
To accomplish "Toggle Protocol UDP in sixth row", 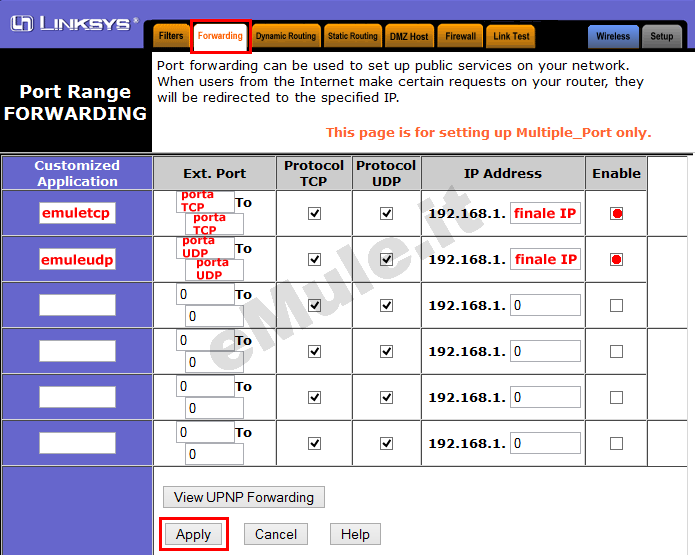I will pos(386,443).
